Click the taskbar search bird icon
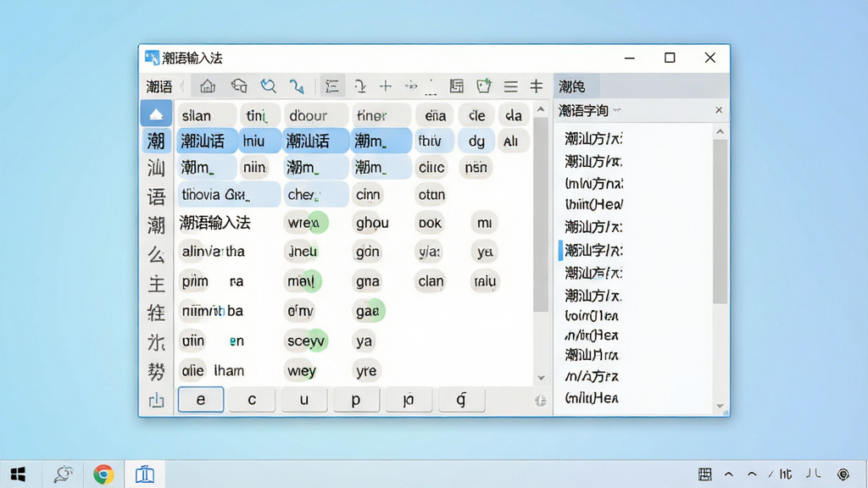Image resolution: width=868 pixels, height=488 pixels. coord(63,474)
